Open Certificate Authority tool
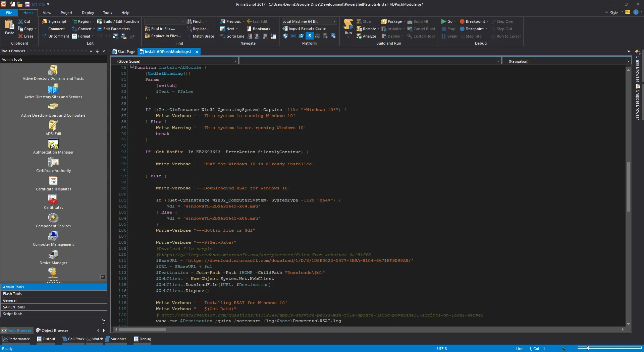The image size is (644, 352). point(53,165)
